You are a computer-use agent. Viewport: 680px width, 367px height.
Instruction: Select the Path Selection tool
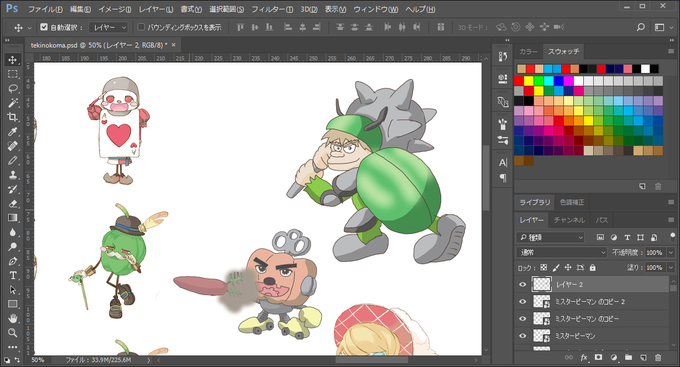[x=13, y=289]
